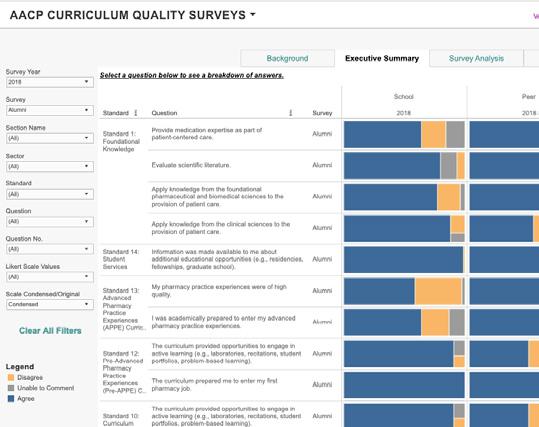Select the Unable to Comment legend swatch
This screenshot has width=539, height=427.
[11, 388]
